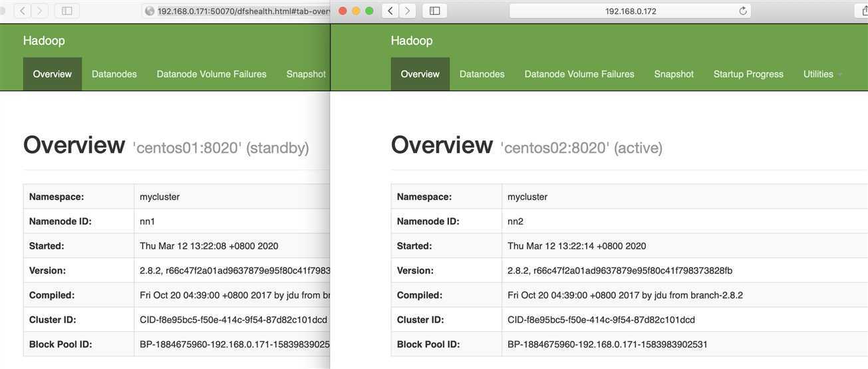Close the right Safari window
Screen dimensions: 868x369
tap(343, 11)
